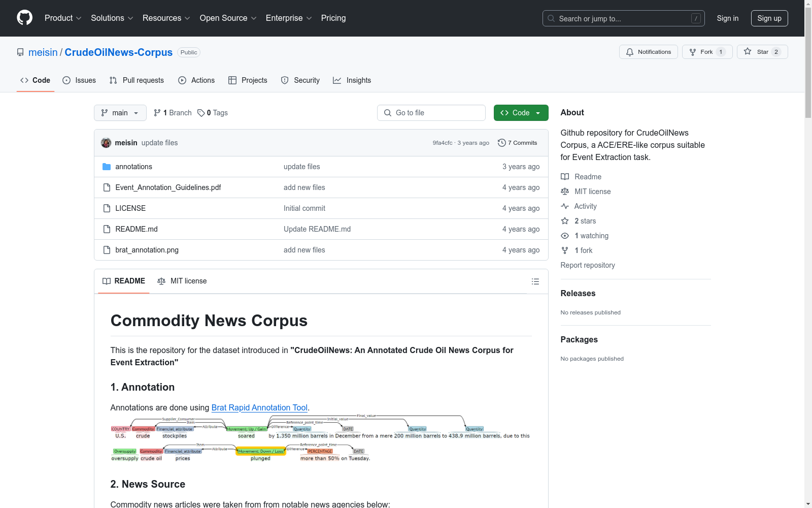Click the 'Update README.md' commit message

click(317, 229)
